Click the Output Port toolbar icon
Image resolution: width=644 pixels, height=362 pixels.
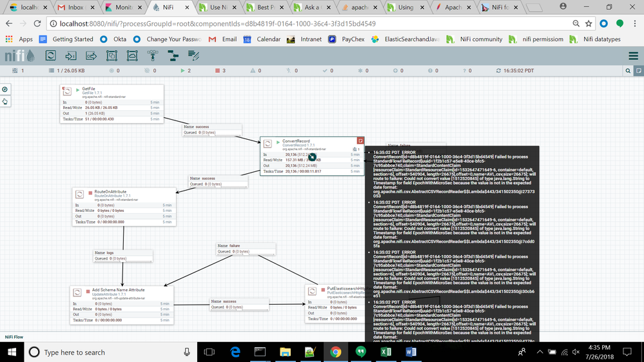click(x=92, y=56)
